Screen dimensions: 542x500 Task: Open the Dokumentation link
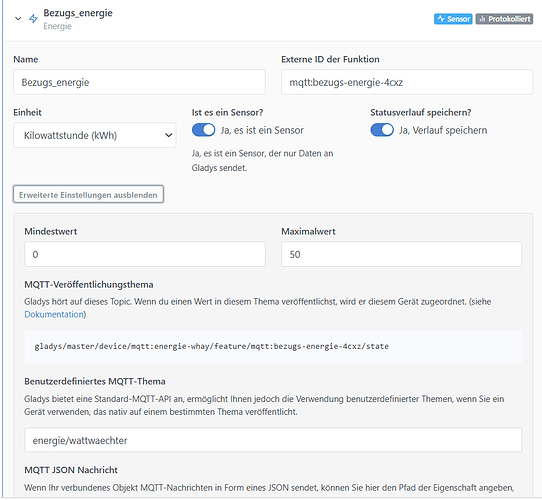54,314
